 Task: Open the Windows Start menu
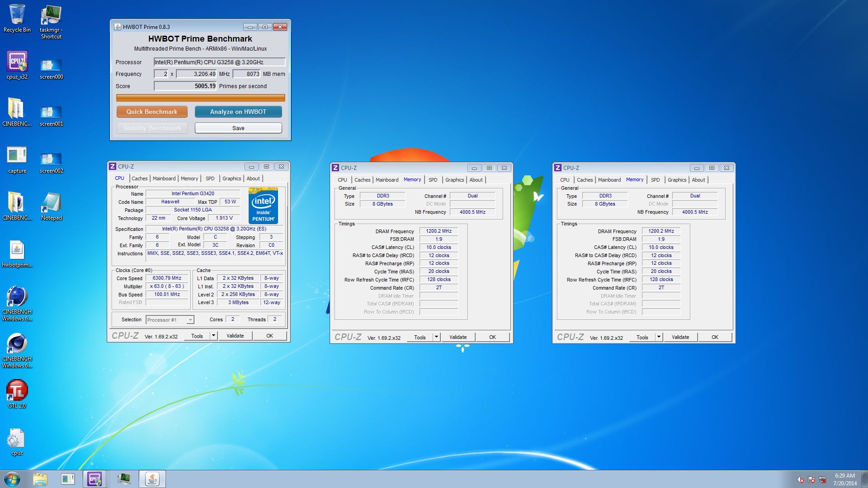pyautogui.click(x=12, y=479)
